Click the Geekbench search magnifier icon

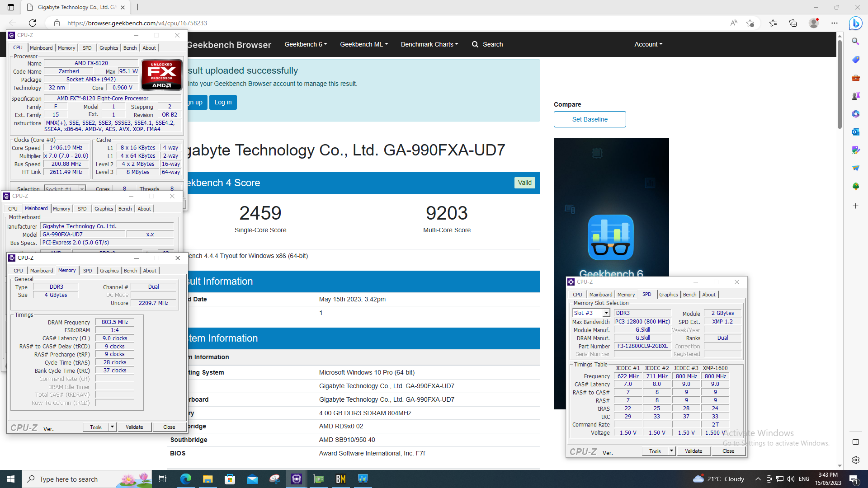(x=475, y=44)
